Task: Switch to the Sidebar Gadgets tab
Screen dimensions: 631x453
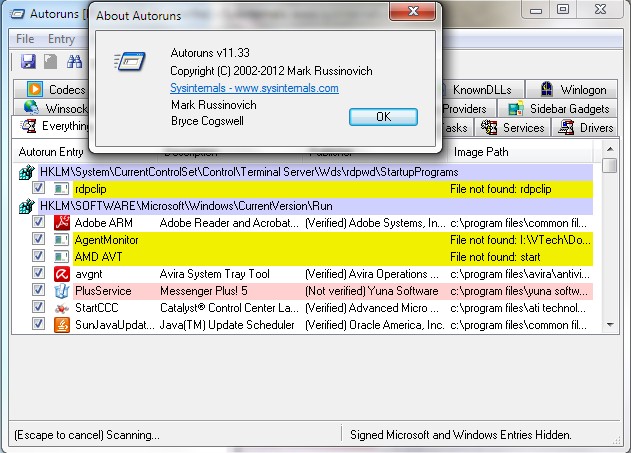Action: tap(558, 109)
